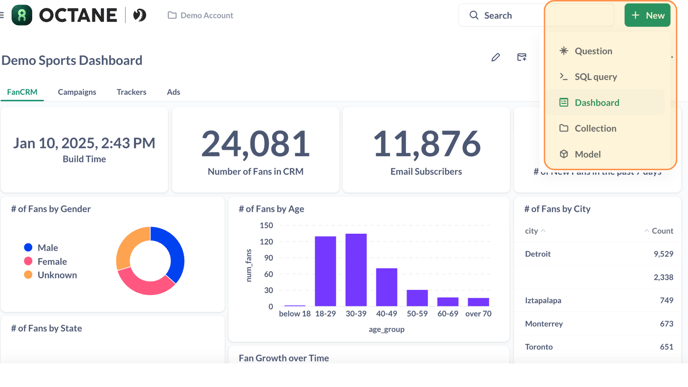Choose Question from the New menu
Screen dimensions: 688x387
coord(606,51)
